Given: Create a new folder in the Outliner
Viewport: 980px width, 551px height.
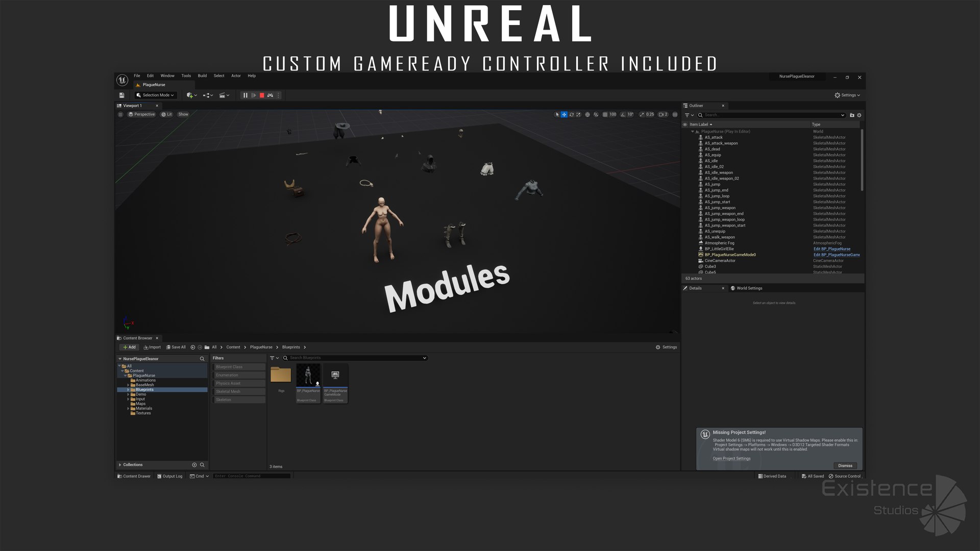Looking at the screenshot, I should (852, 115).
